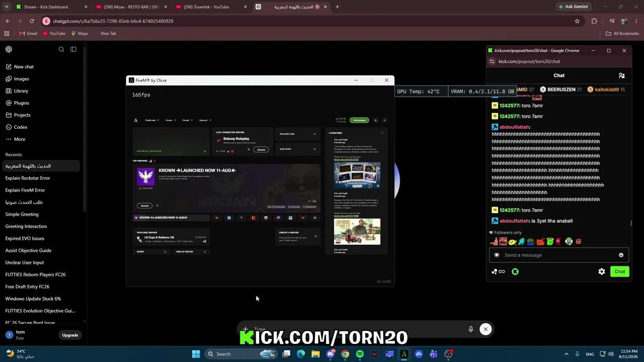Open the Safehouse in the Hills feed image
Screen dimensions: 644x362
coord(357,231)
